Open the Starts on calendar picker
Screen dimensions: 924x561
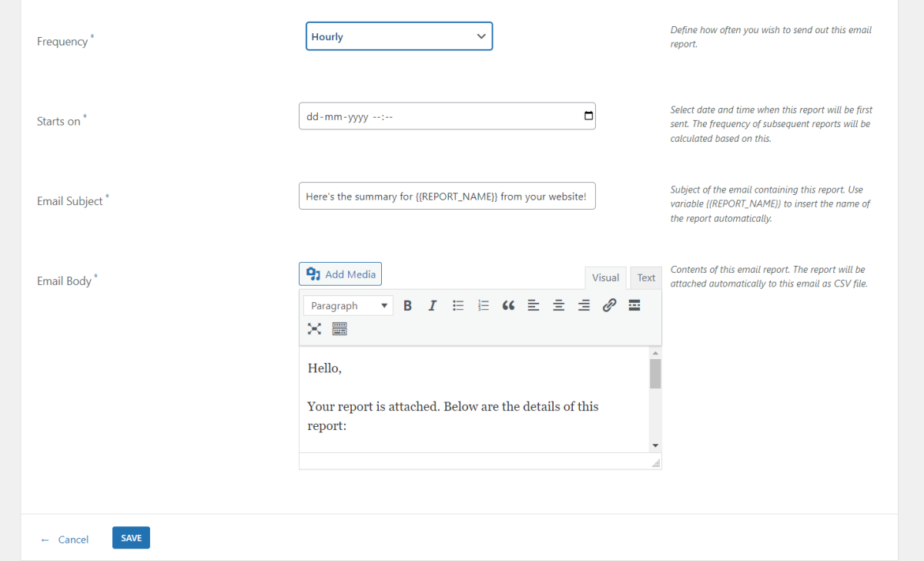[x=588, y=116]
